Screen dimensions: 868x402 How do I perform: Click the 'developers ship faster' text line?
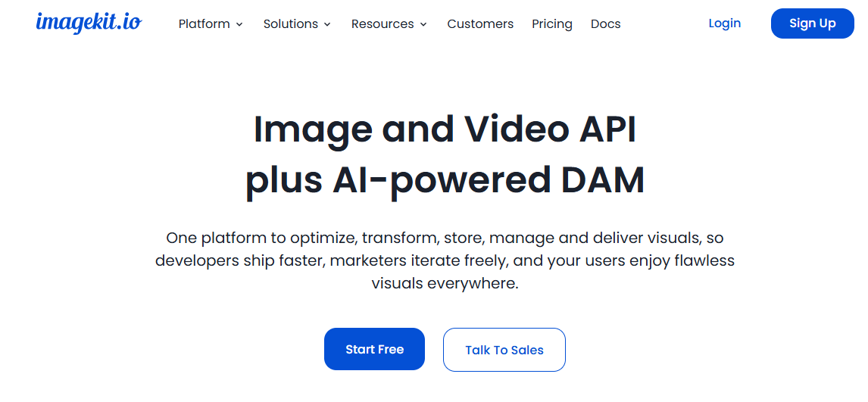(x=445, y=260)
